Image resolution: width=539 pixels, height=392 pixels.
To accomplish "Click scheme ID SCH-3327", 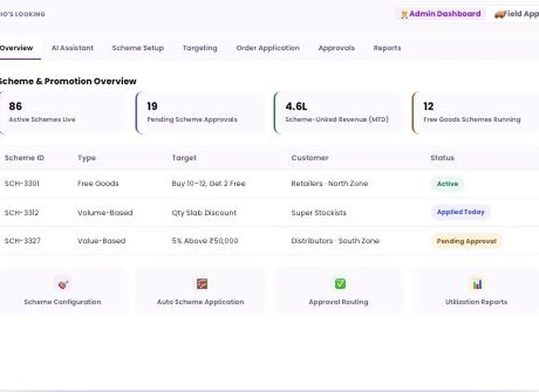I will pyautogui.click(x=22, y=241).
